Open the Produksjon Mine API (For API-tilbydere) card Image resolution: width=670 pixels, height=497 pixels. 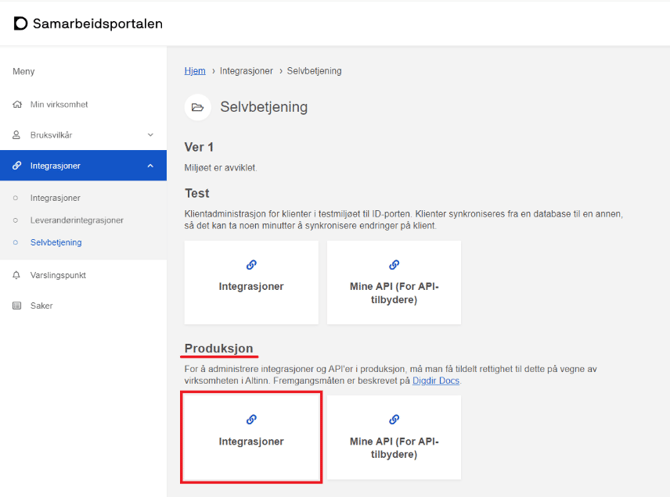tap(394, 437)
